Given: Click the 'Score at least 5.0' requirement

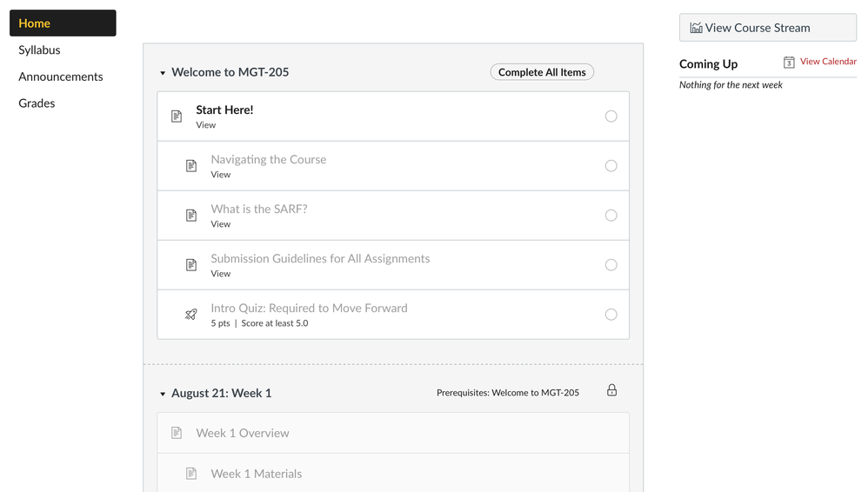Looking at the screenshot, I should coord(275,323).
